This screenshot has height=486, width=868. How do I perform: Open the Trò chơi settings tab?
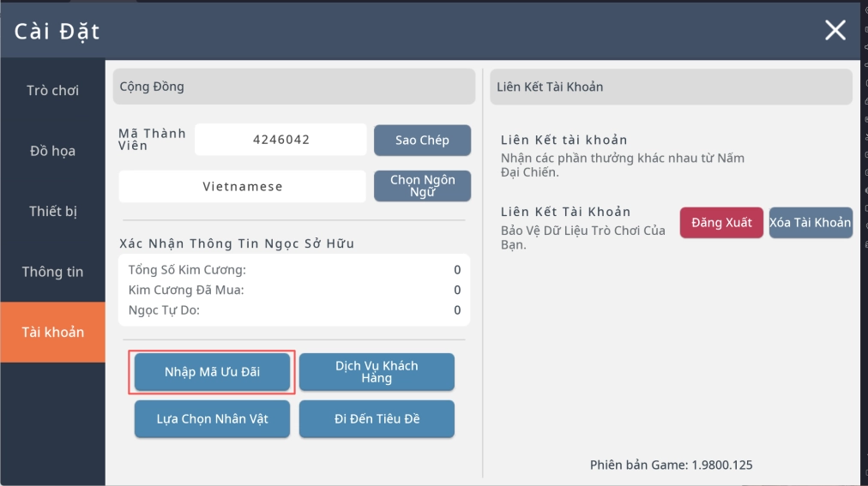pyautogui.click(x=52, y=91)
